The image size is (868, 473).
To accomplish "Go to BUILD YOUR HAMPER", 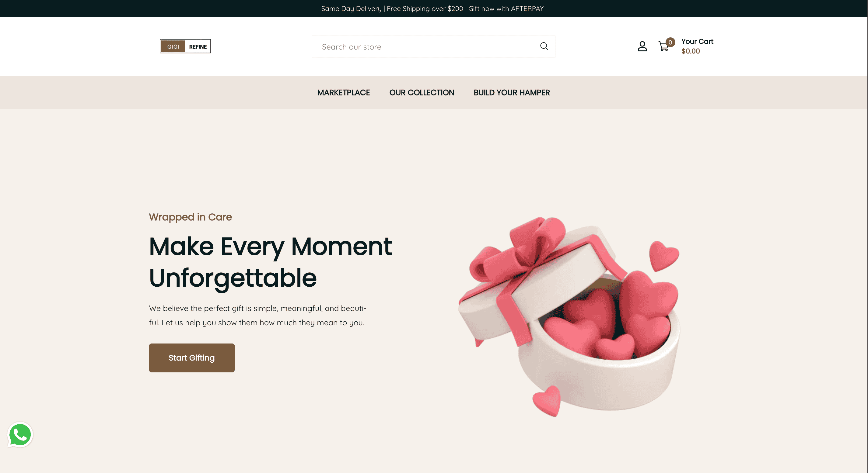I will (x=512, y=93).
